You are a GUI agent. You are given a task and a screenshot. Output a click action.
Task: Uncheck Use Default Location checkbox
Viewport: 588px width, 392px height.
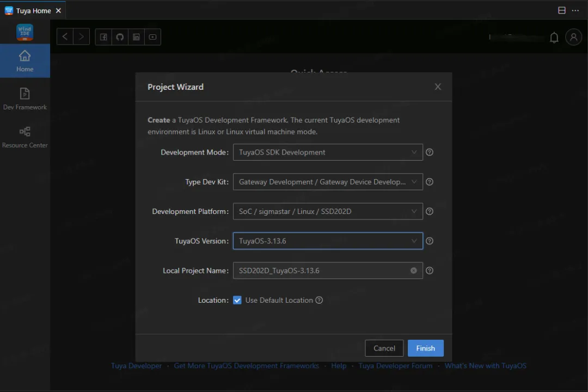click(x=237, y=300)
